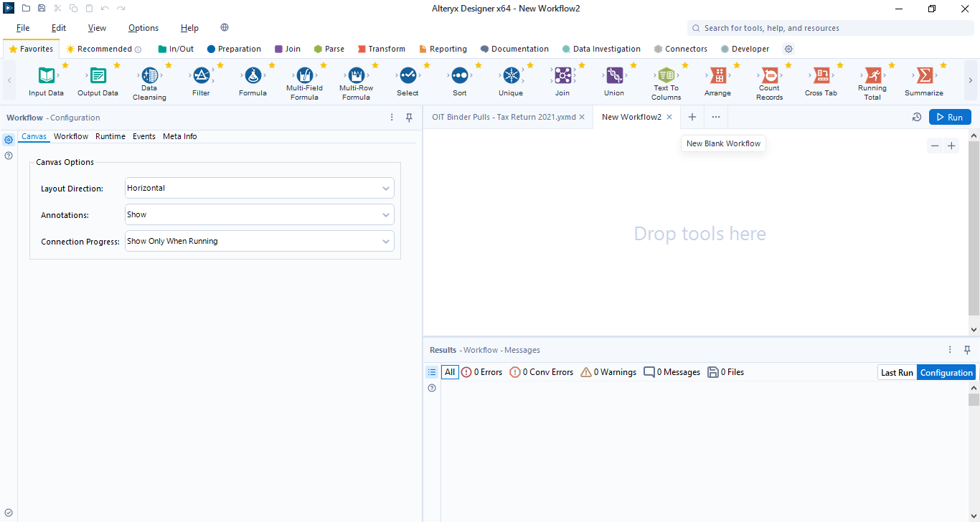Open the Connection Progress dropdown
980x522 pixels.
pyautogui.click(x=260, y=241)
